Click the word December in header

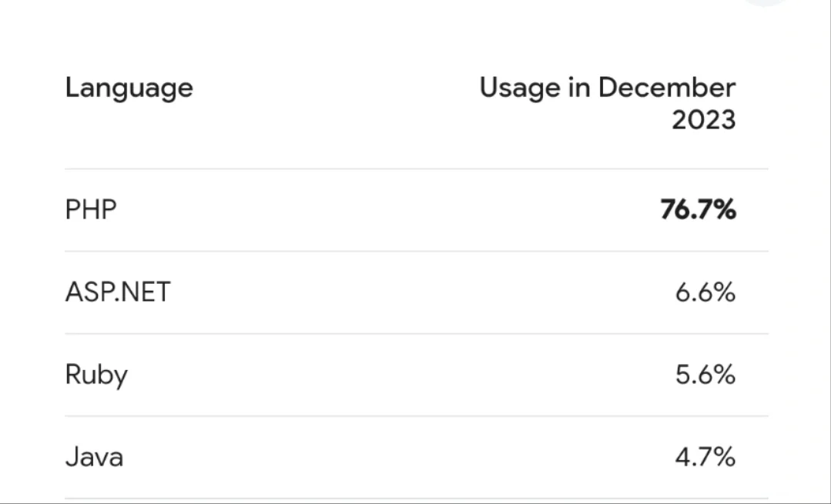pos(666,88)
